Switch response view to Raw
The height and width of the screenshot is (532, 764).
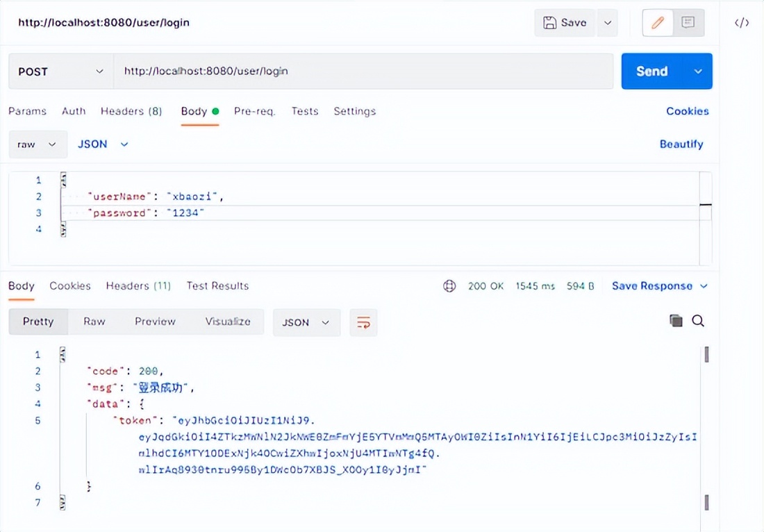tap(94, 322)
